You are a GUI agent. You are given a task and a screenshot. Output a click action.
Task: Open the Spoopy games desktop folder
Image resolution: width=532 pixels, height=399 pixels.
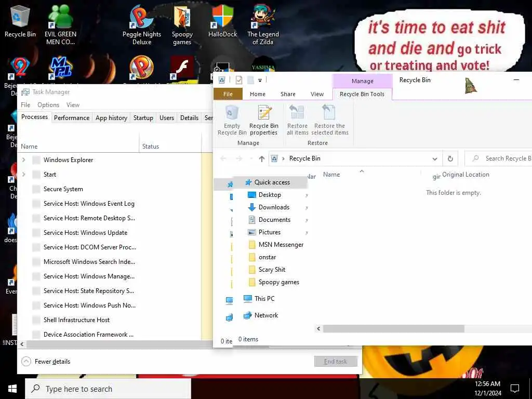182,25
